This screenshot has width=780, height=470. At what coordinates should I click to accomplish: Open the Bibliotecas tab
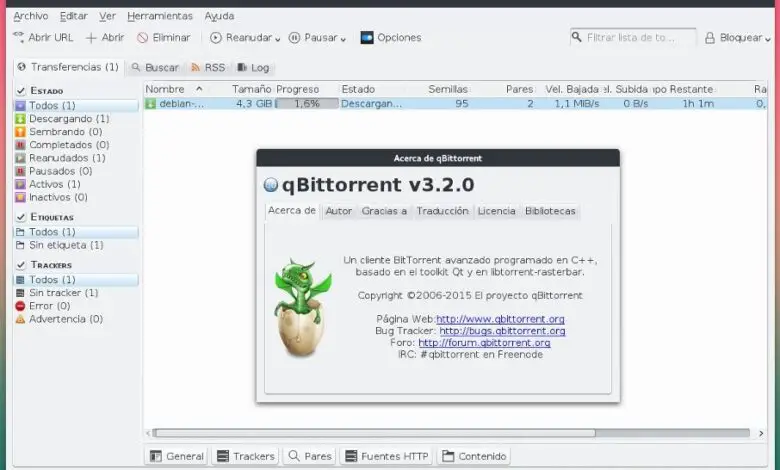(x=550, y=211)
